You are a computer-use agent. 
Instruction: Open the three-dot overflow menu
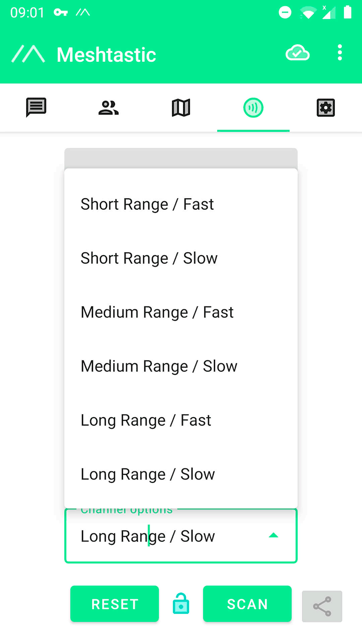(340, 53)
